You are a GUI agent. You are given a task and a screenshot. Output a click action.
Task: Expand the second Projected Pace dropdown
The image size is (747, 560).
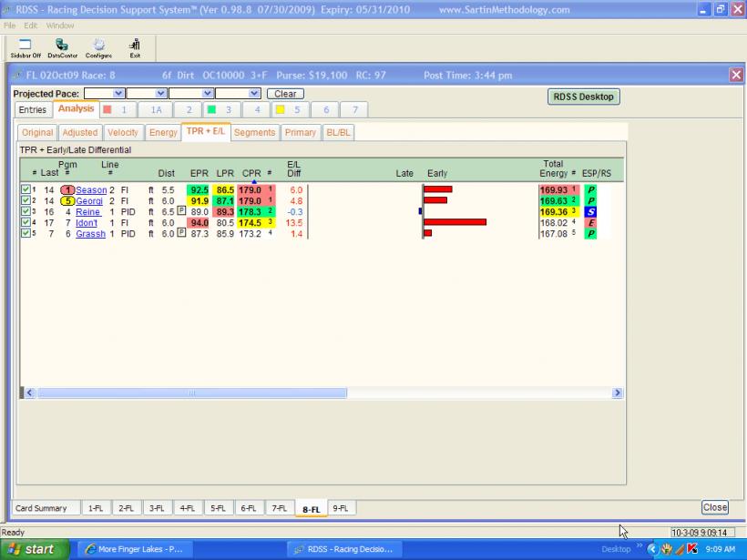tap(161, 93)
